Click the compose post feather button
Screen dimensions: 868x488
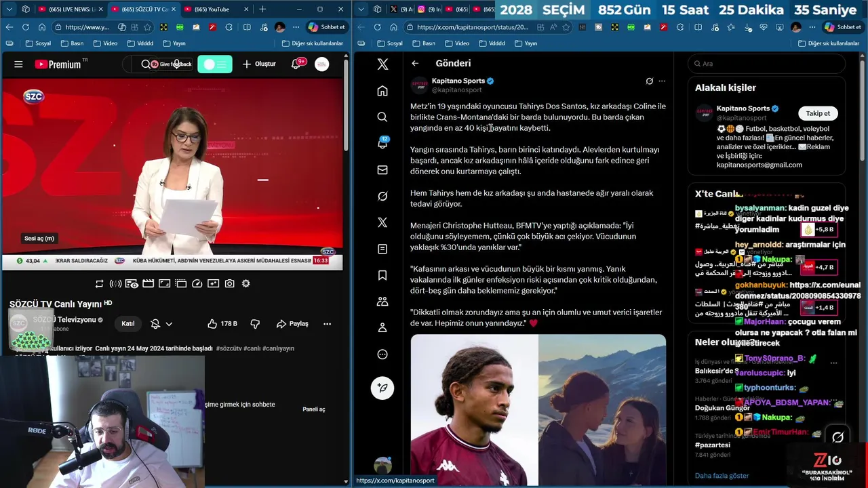(x=382, y=388)
